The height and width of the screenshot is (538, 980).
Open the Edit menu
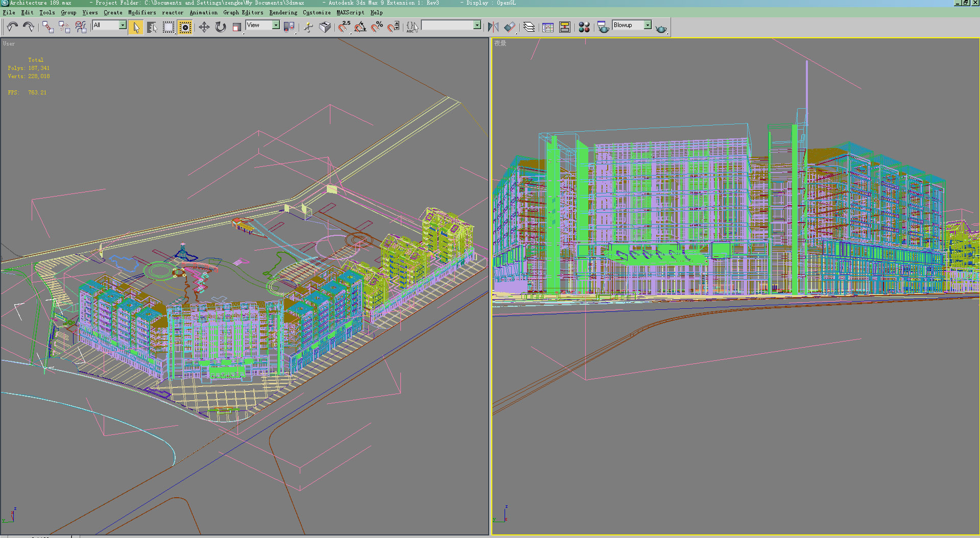[27, 13]
